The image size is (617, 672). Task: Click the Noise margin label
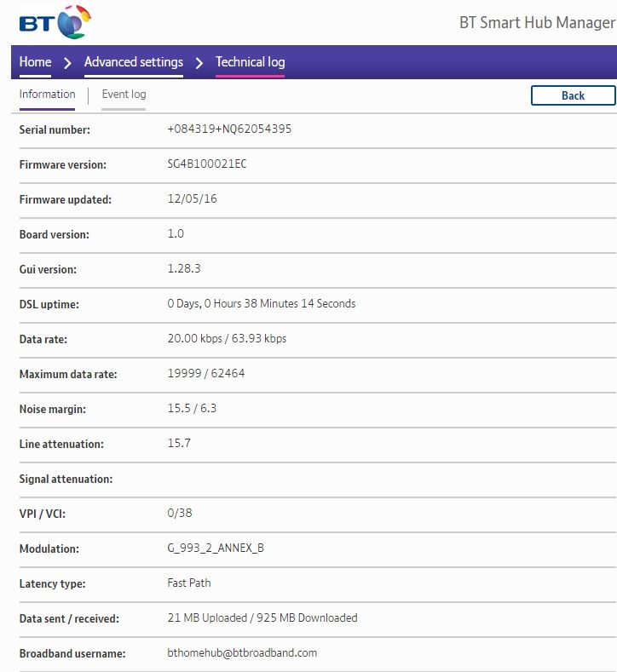pos(53,410)
